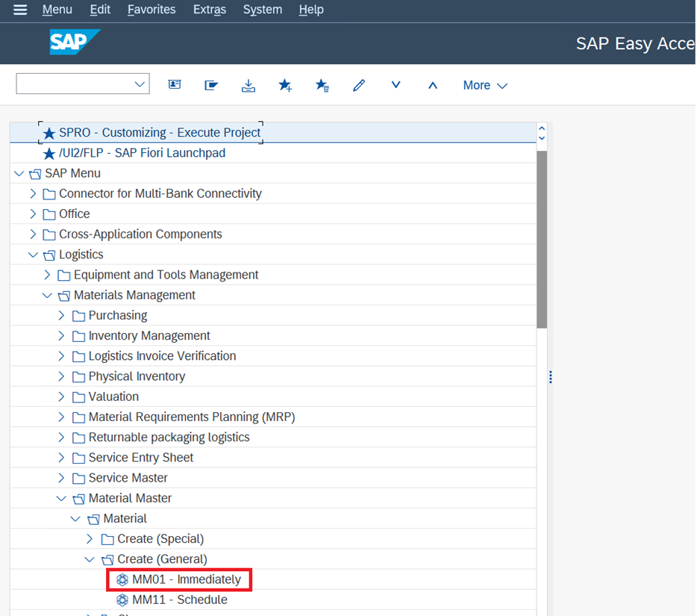Collapse the Logistics node chevron
The height and width of the screenshot is (616, 700).
33,255
